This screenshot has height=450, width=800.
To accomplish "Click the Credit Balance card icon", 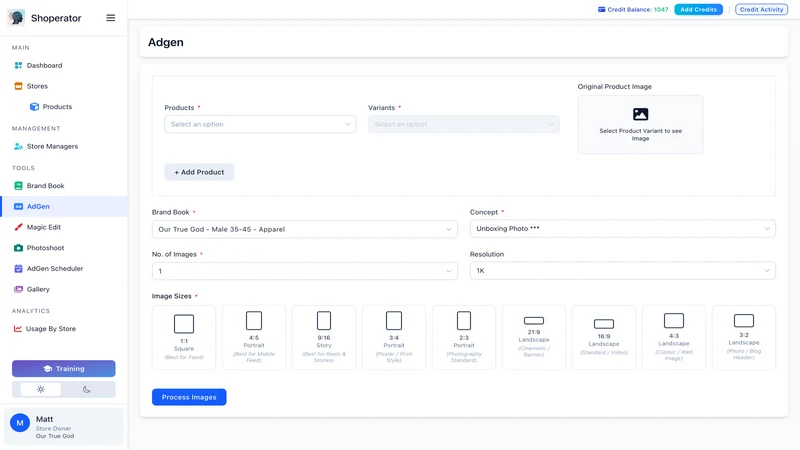I will coord(602,9).
